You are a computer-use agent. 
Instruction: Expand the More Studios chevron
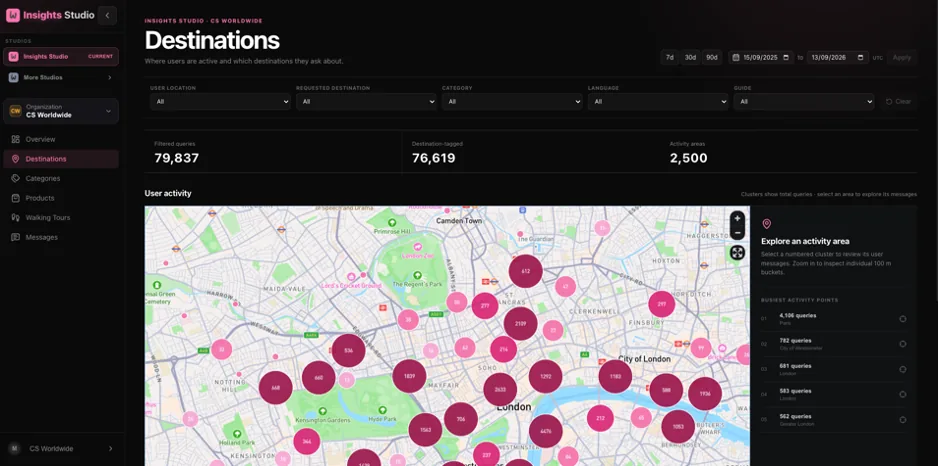109,78
